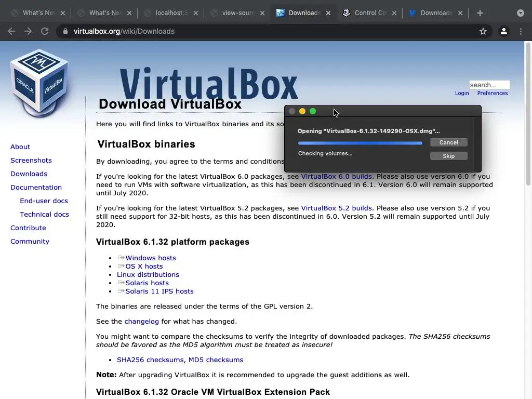
Task: Open the Community sidebar link
Action: click(x=30, y=241)
